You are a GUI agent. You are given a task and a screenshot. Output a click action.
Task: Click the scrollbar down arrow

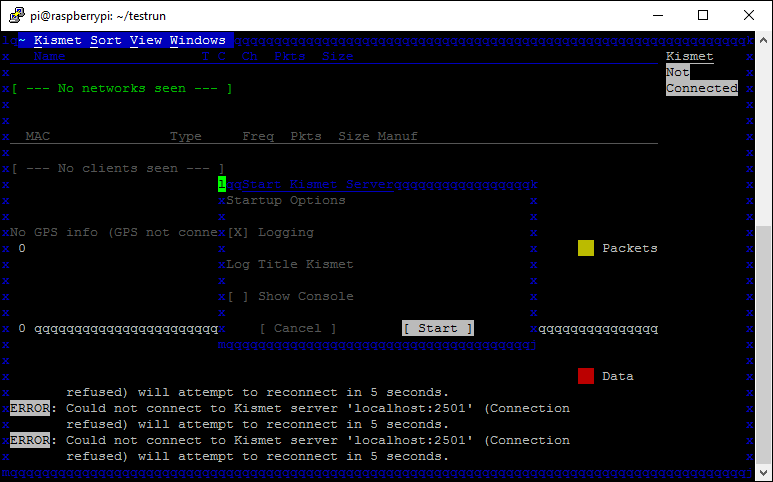[763, 474]
